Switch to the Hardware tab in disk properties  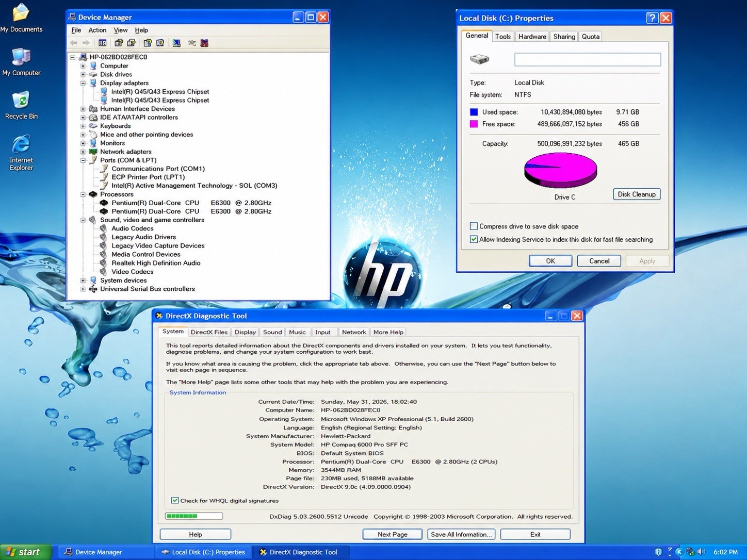(x=532, y=37)
